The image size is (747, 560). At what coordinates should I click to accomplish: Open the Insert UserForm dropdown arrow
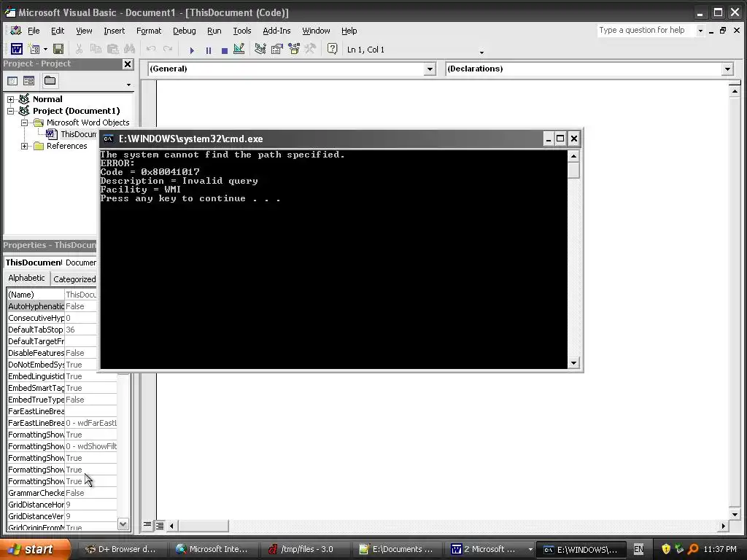pos(45,49)
